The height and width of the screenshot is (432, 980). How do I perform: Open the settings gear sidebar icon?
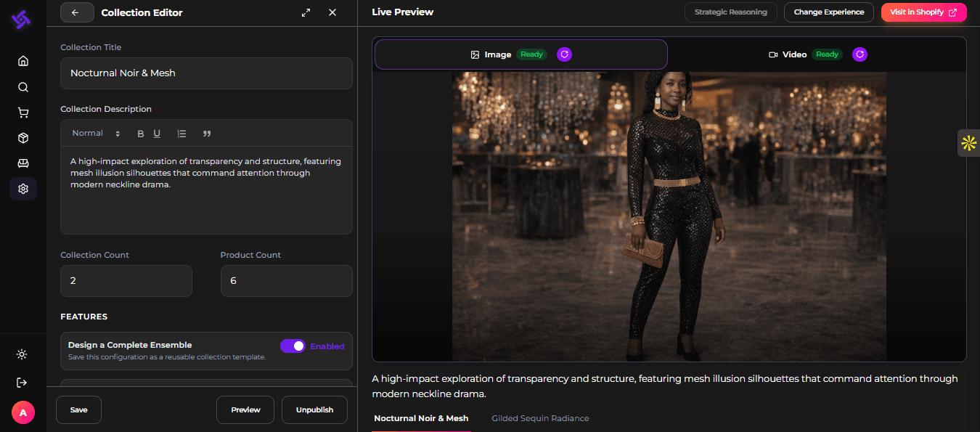pos(23,189)
